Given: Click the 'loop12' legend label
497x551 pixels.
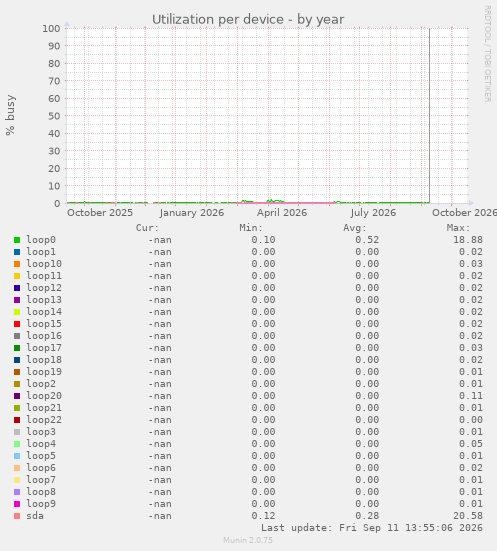Looking at the screenshot, I should tap(44, 288).
